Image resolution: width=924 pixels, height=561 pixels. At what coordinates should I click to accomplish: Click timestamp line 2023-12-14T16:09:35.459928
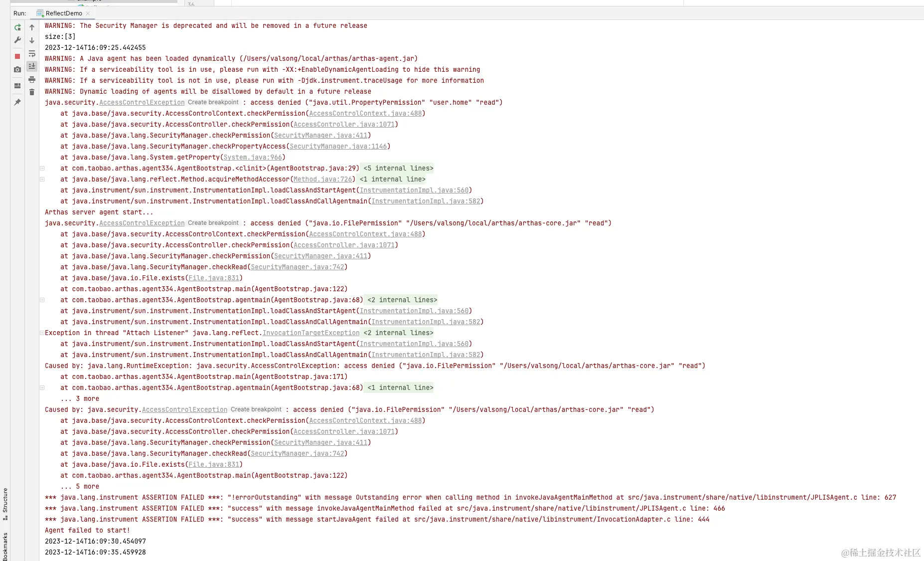95,552
